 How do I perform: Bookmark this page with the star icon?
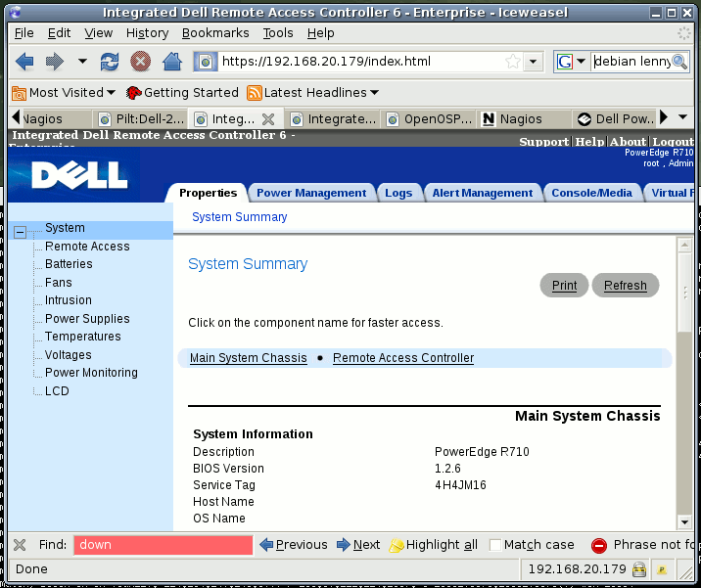(513, 62)
